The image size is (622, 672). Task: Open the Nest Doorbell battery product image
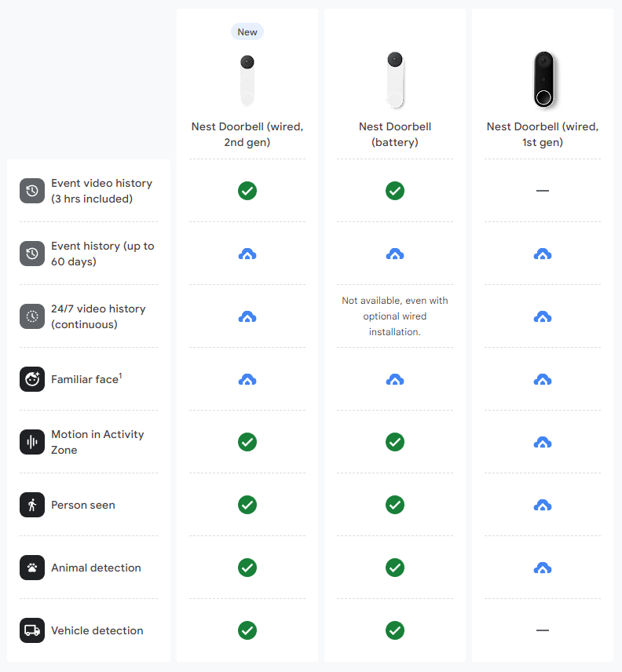pos(395,80)
